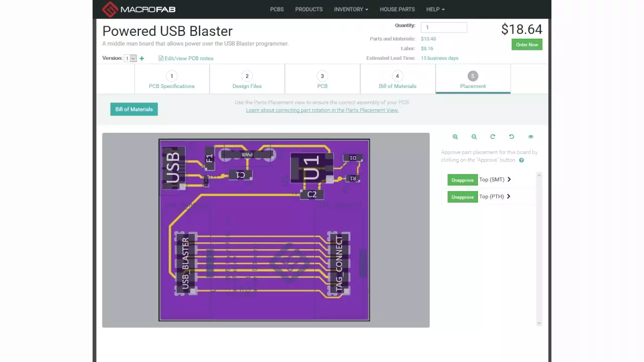Toggle board layer visibility with the eye icon

click(530, 136)
